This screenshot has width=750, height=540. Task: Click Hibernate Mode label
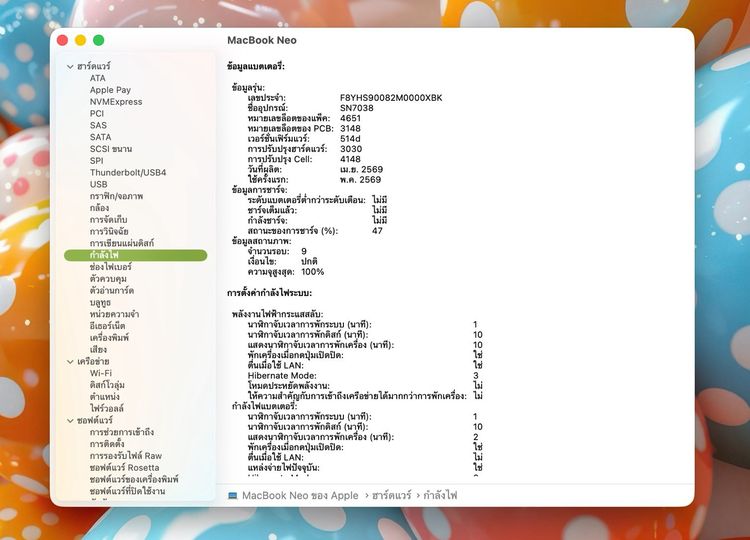point(282,376)
